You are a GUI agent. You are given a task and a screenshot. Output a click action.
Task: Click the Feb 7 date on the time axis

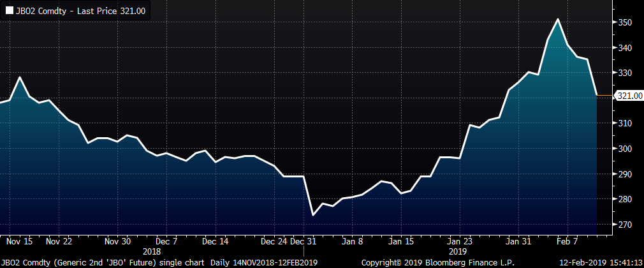click(x=568, y=242)
